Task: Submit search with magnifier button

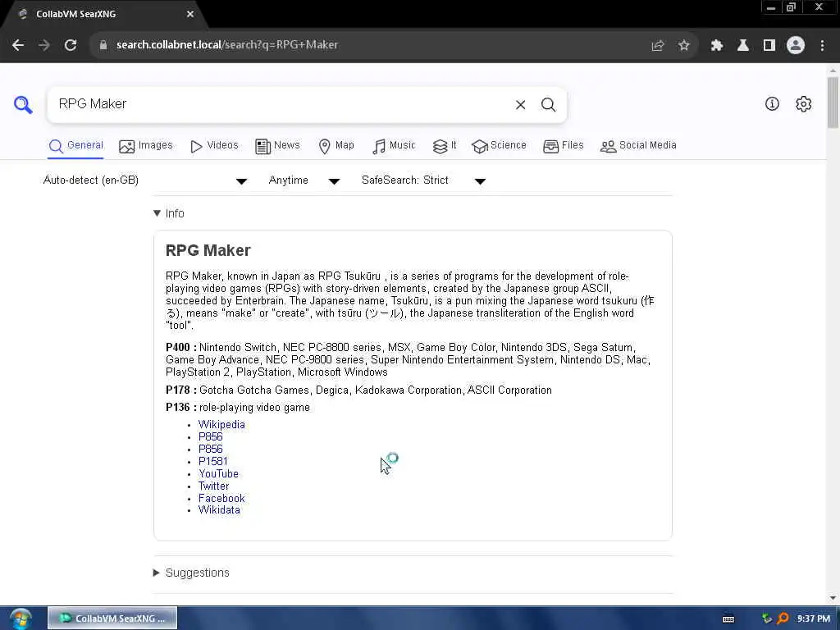Action: (548, 105)
